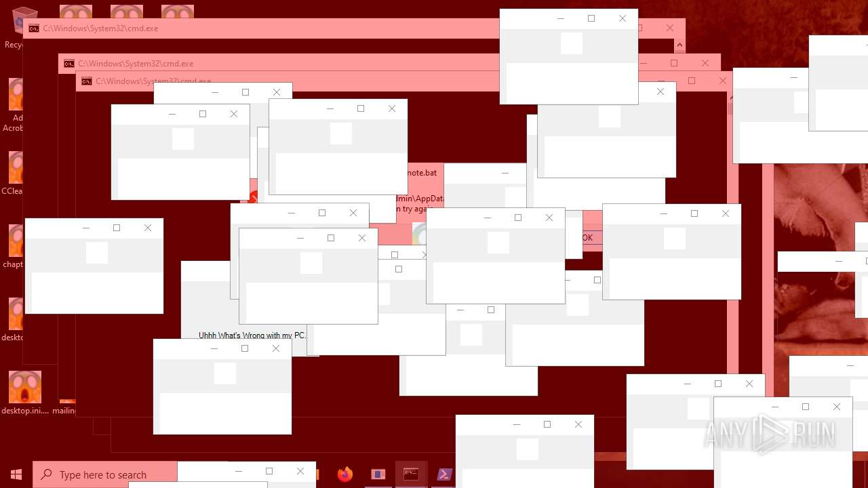Click the "note.bat" text in the dialog
868x488 pixels.
422,173
